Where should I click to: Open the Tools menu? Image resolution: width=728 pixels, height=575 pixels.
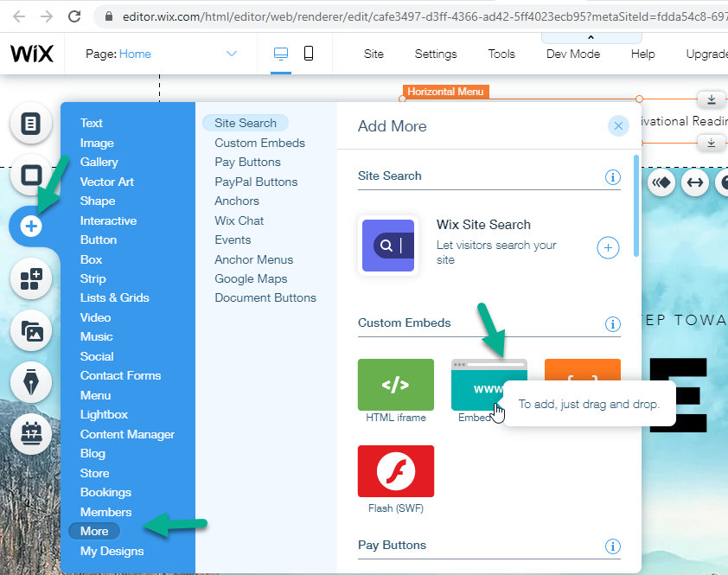[x=501, y=54]
